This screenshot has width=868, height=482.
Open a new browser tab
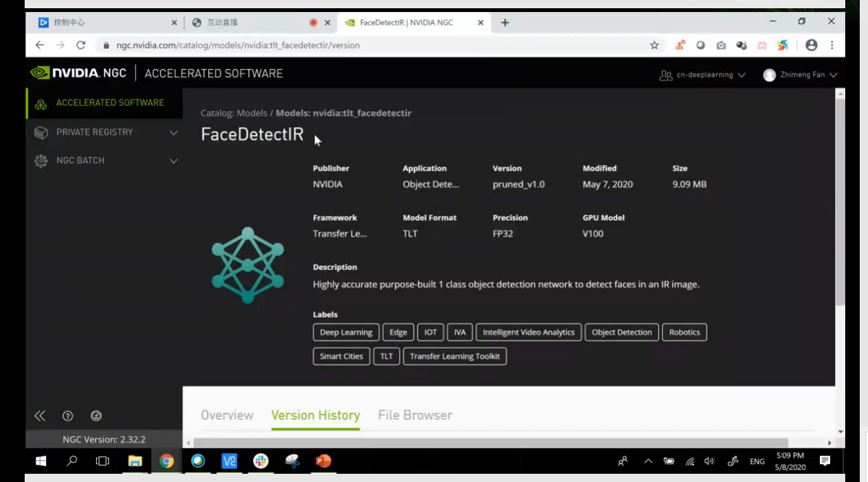click(x=505, y=22)
